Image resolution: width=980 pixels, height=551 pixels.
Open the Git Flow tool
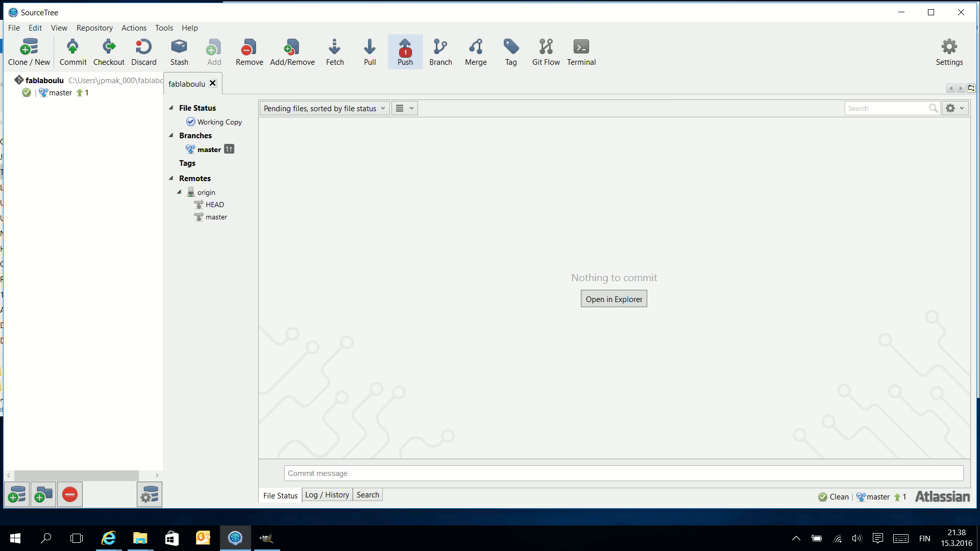point(546,52)
